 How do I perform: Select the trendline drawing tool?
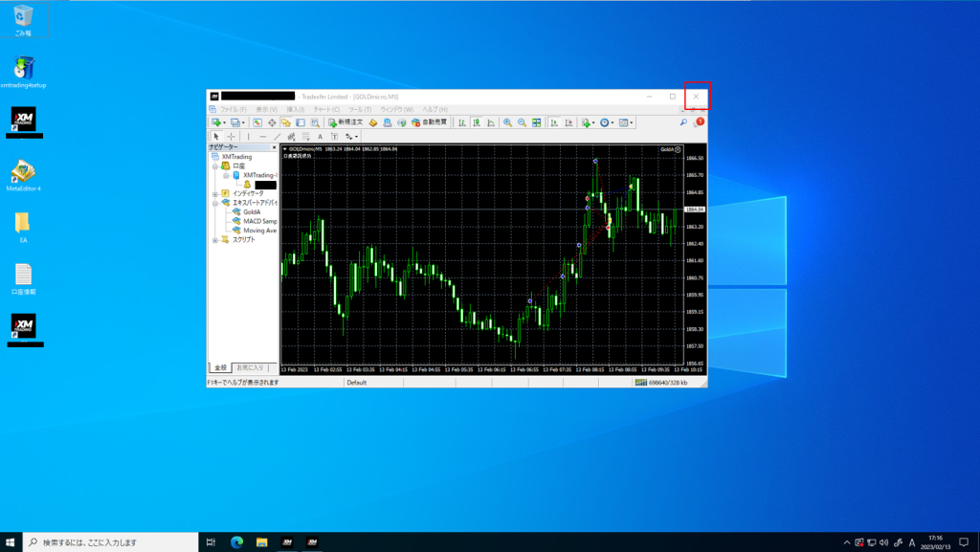click(x=277, y=137)
